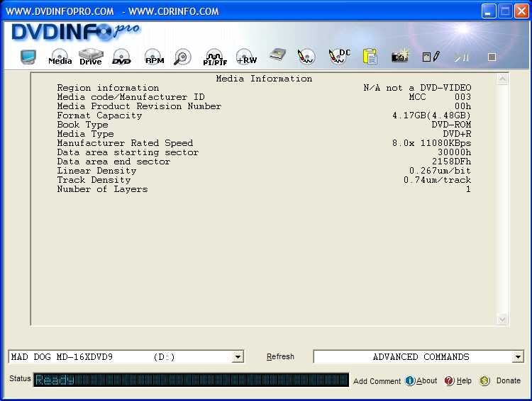Click the '30000h' value
The height and width of the screenshot is (401, 532).
(454, 152)
